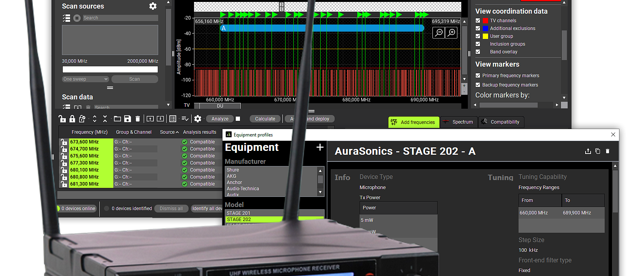This screenshot has height=276, width=644.
Task: Click yellow User group color swatch
Action: pyautogui.click(x=485, y=36)
